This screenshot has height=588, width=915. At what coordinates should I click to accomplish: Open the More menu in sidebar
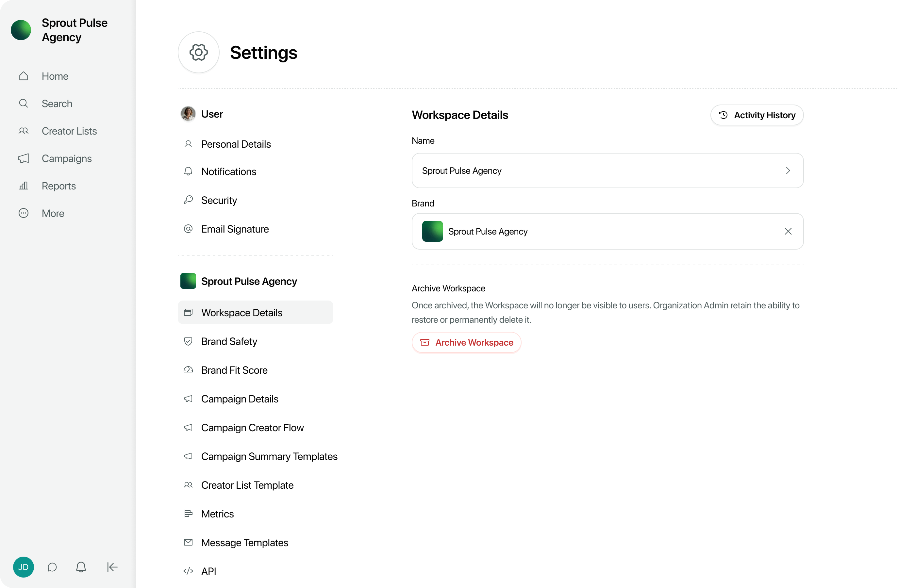point(53,213)
